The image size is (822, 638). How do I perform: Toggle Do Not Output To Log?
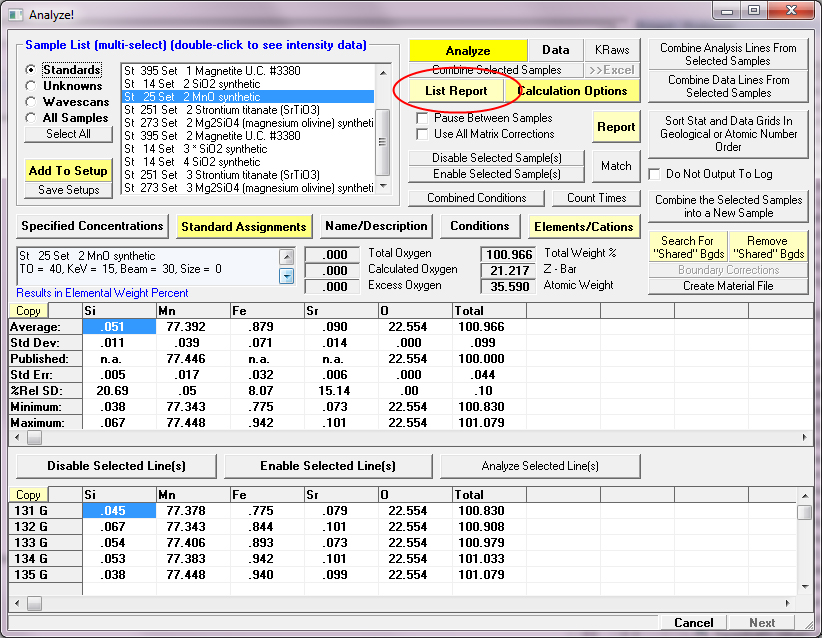point(655,174)
